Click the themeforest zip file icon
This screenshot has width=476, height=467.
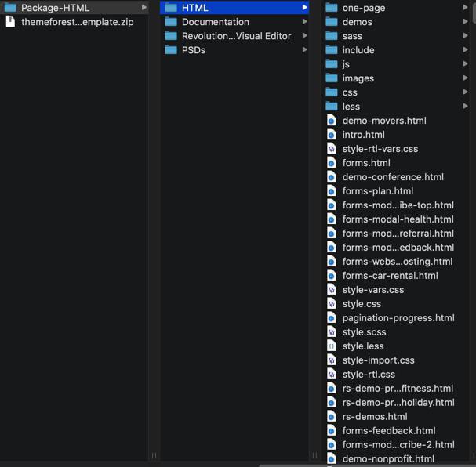10,22
